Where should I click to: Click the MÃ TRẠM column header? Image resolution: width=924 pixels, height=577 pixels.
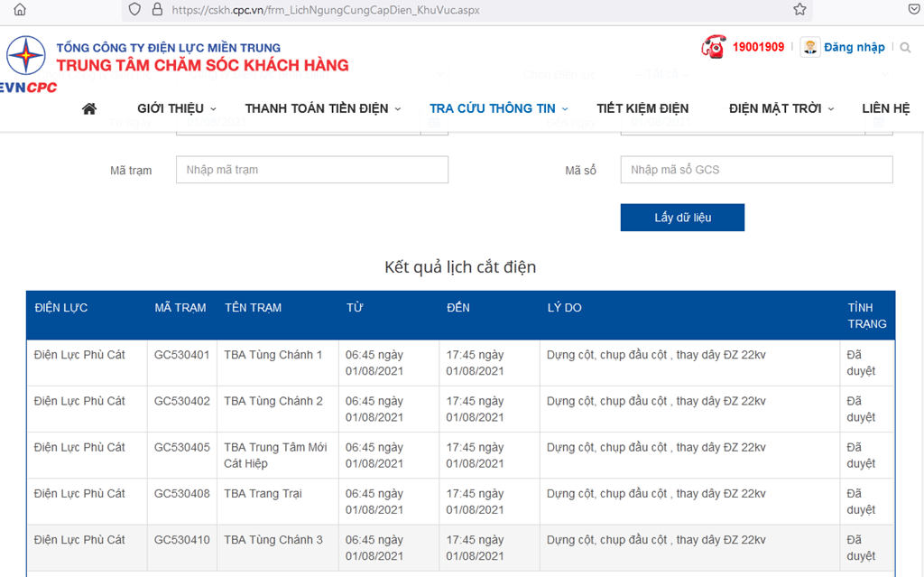pyautogui.click(x=180, y=307)
